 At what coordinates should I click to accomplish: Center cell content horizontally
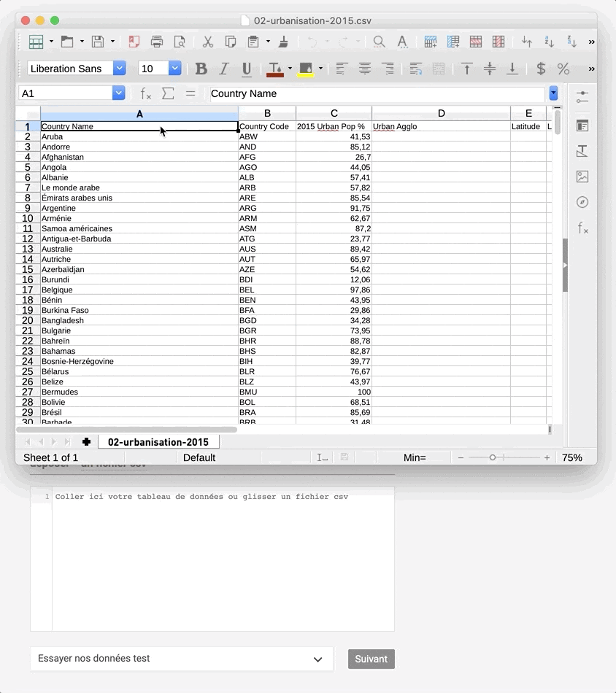(x=365, y=69)
